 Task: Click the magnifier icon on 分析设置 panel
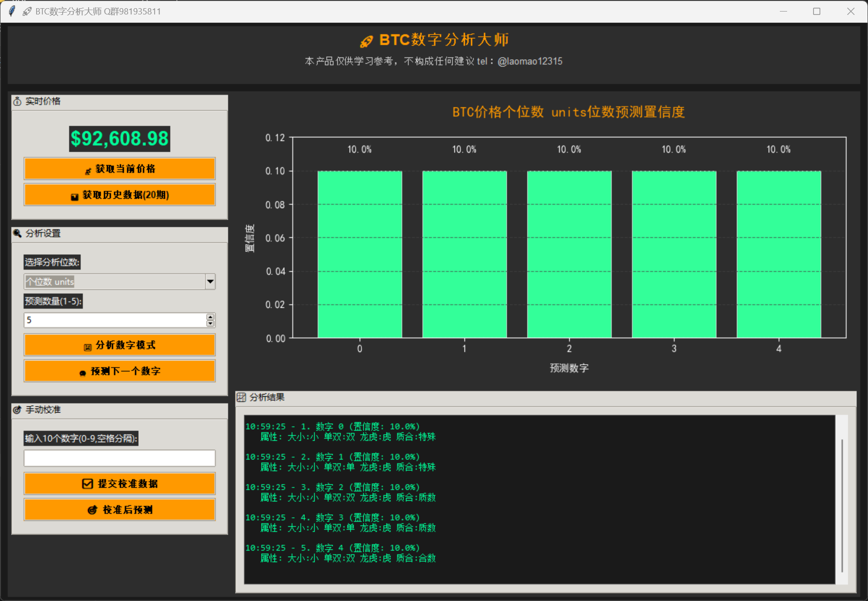click(x=17, y=233)
